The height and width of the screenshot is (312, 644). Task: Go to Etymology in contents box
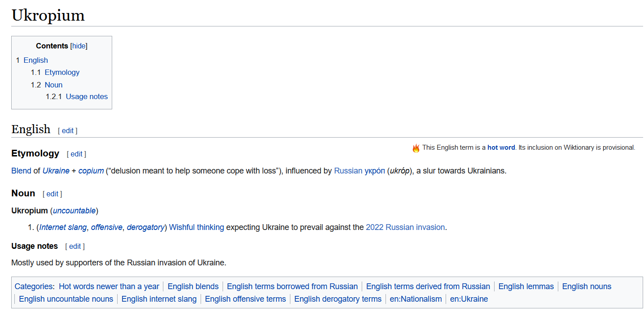click(62, 72)
